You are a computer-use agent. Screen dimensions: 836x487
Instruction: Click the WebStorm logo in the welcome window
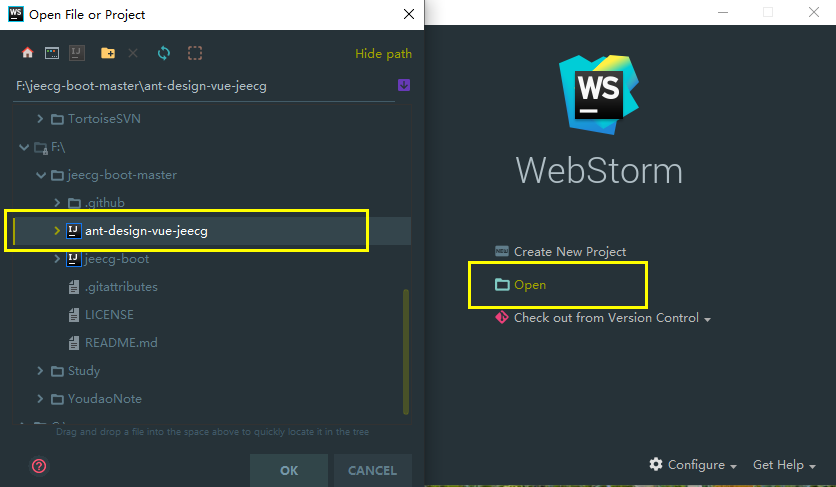pos(598,94)
